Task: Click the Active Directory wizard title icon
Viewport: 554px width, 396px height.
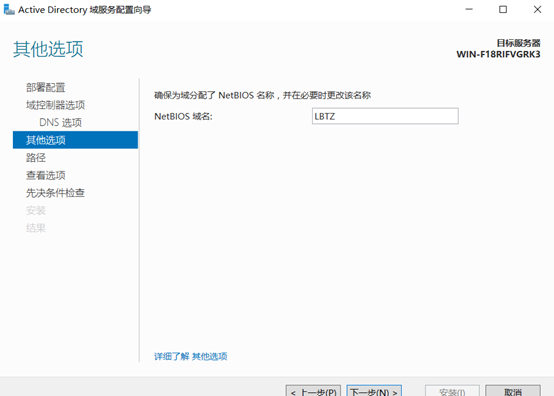Action: tap(9, 10)
